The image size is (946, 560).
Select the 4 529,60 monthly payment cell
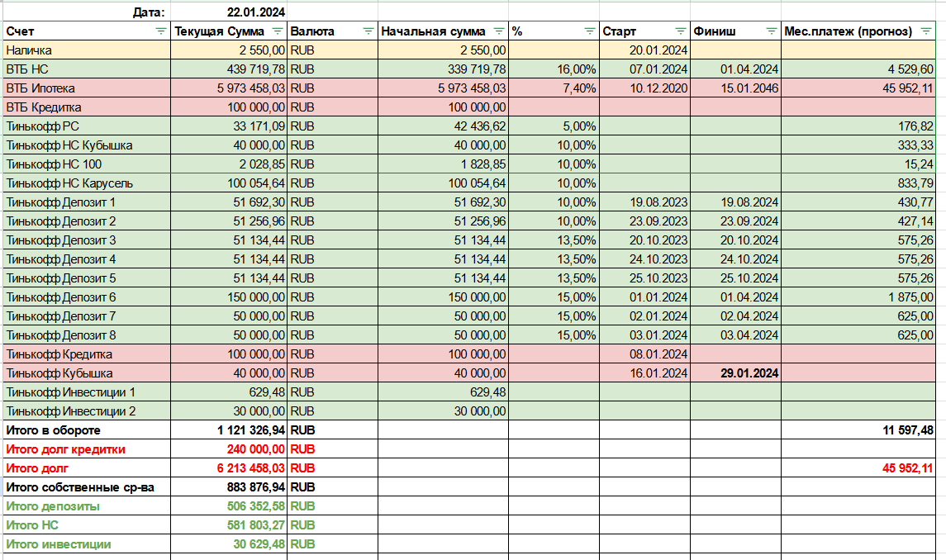click(x=858, y=69)
